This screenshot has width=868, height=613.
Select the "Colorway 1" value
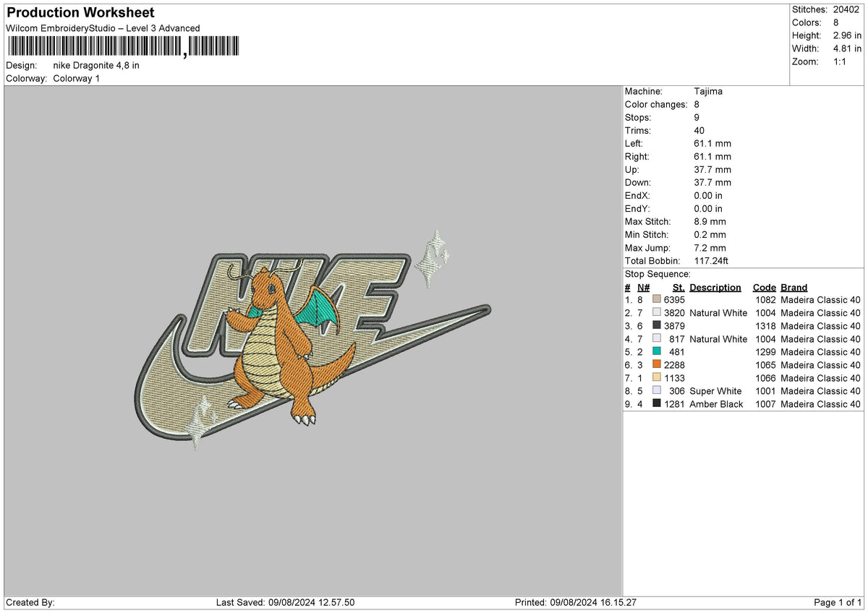(76, 78)
